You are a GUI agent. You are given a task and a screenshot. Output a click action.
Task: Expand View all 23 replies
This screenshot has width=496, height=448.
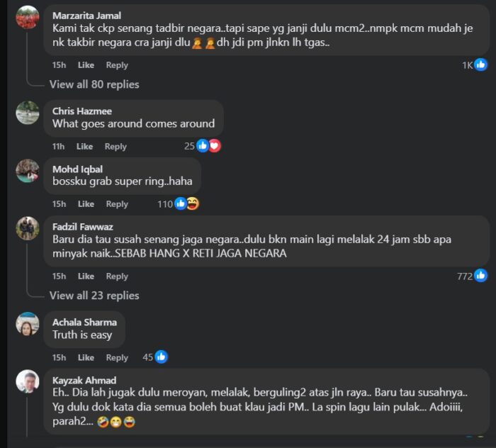coord(94,296)
